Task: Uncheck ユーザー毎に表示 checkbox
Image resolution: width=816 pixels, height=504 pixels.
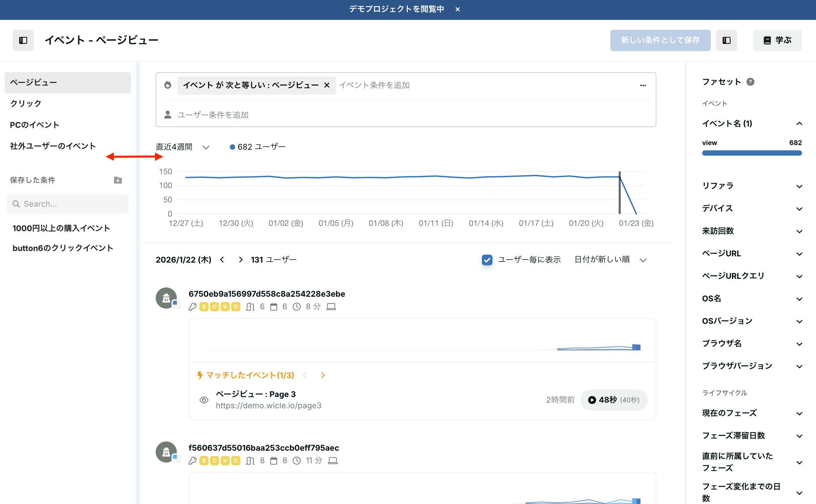Action: click(x=487, y=260)
